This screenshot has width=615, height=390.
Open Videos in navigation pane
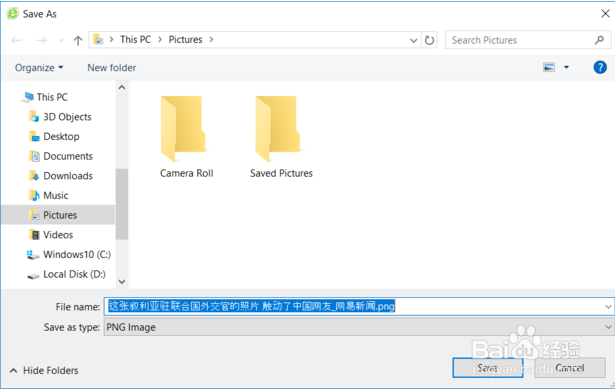point(58,235)
